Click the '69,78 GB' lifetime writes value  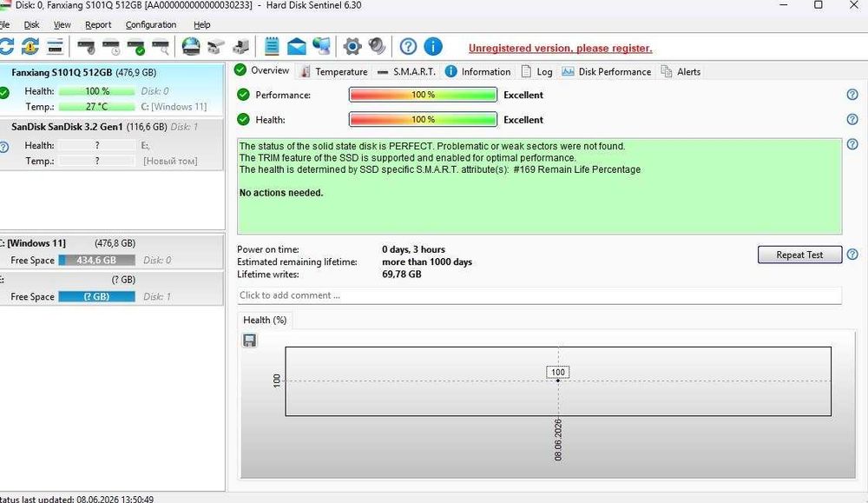(x=401, y=275)
